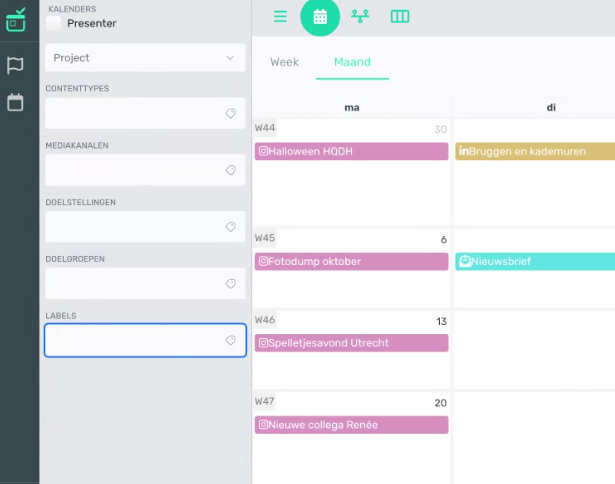Click the flag icon in sidebar

click(15, 66)
